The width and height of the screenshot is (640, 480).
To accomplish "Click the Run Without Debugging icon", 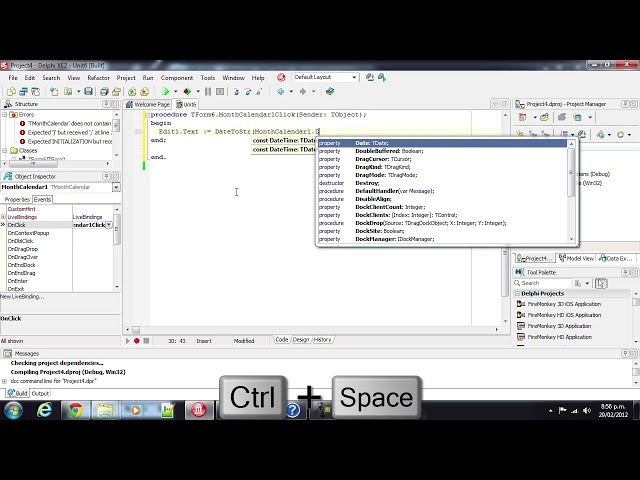I will tap(187, 91).
